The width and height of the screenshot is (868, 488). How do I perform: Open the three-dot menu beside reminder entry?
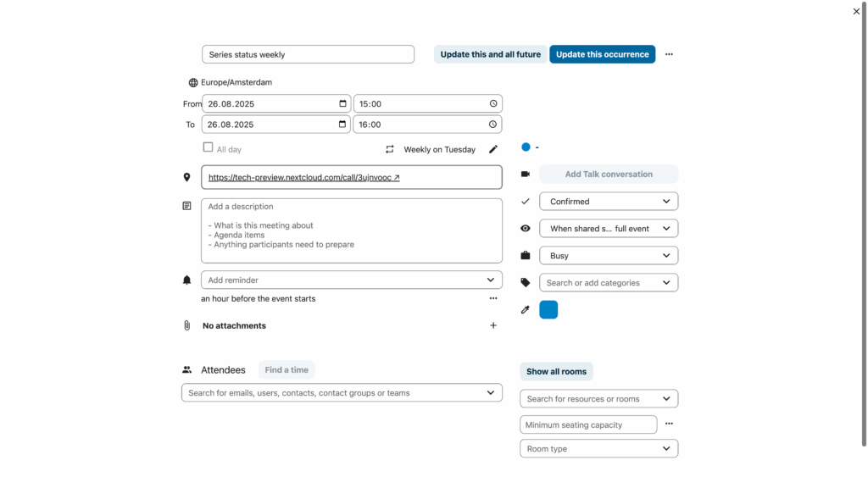tap(493, 298)
